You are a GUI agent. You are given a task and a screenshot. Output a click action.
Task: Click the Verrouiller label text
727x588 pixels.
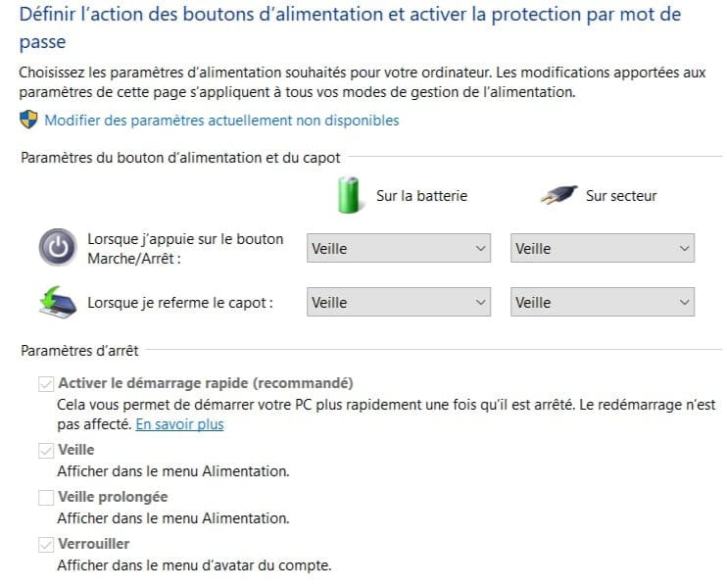click(x=94, y=544)
